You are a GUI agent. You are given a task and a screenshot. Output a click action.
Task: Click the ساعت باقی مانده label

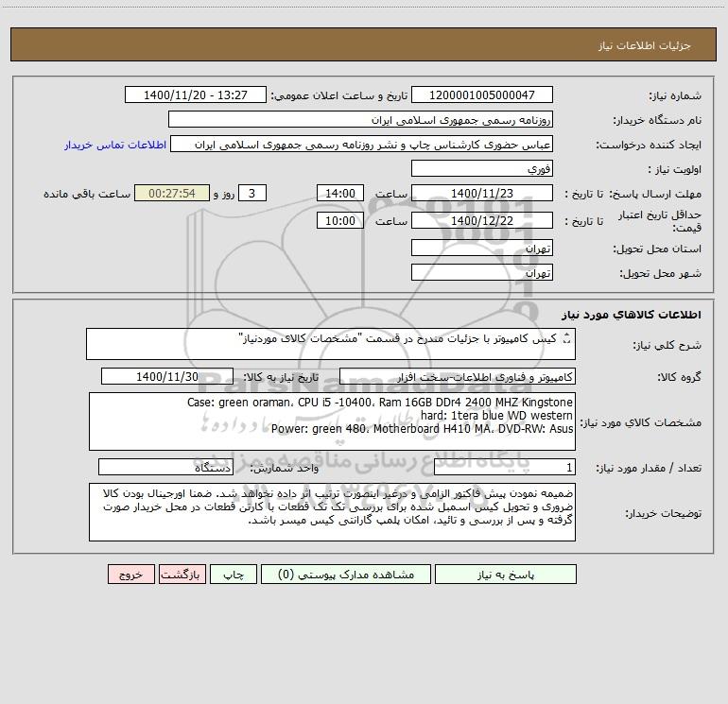tap(87, 194)
